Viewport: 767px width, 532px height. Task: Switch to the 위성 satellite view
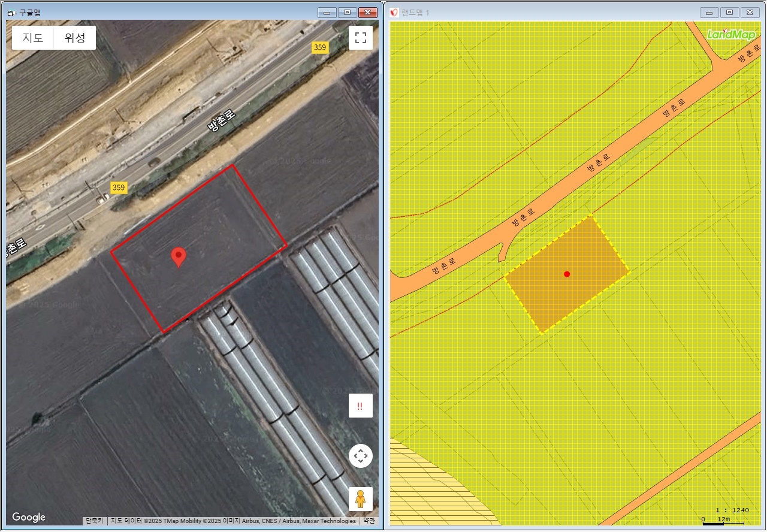75,38
